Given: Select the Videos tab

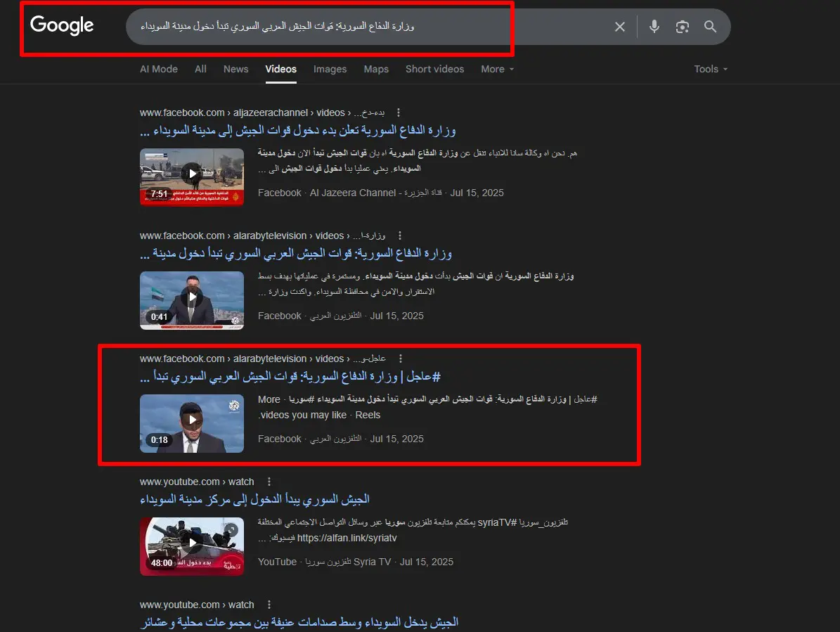Looking at the screenshot, I should click(280, 69).
